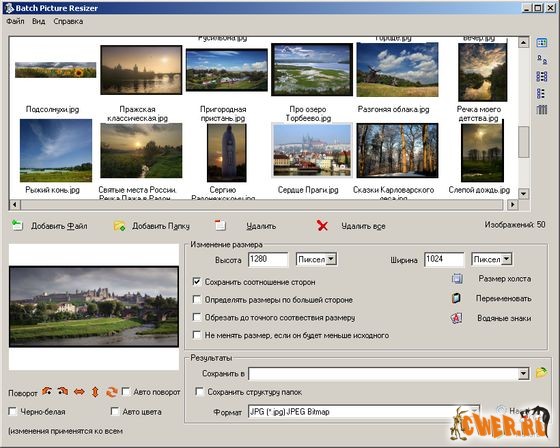Flip image horizontally with double arrow icon
This screenshot has width=560, height=448.
[x=79, y=392]
